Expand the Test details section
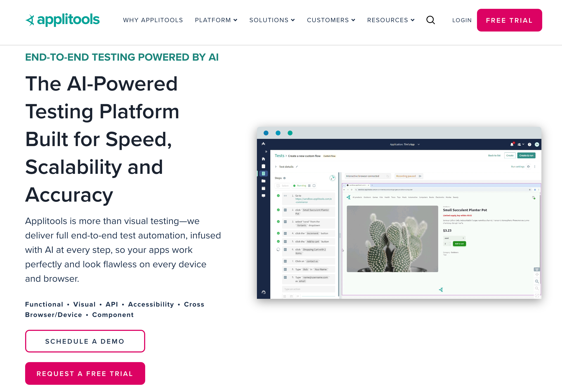The height and width of the screenshot is (392, 562). click(276, 167)
